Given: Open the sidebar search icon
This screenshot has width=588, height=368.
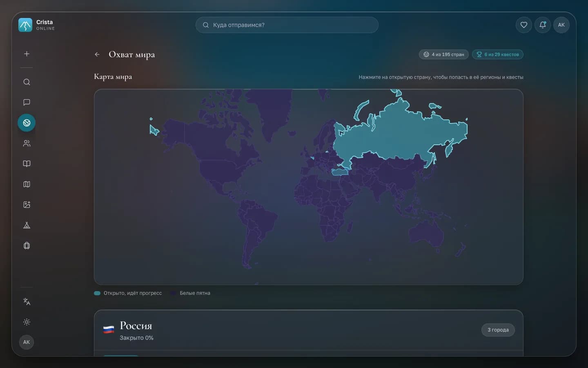Looking at the screenshot, I should (x=27, y=82).
